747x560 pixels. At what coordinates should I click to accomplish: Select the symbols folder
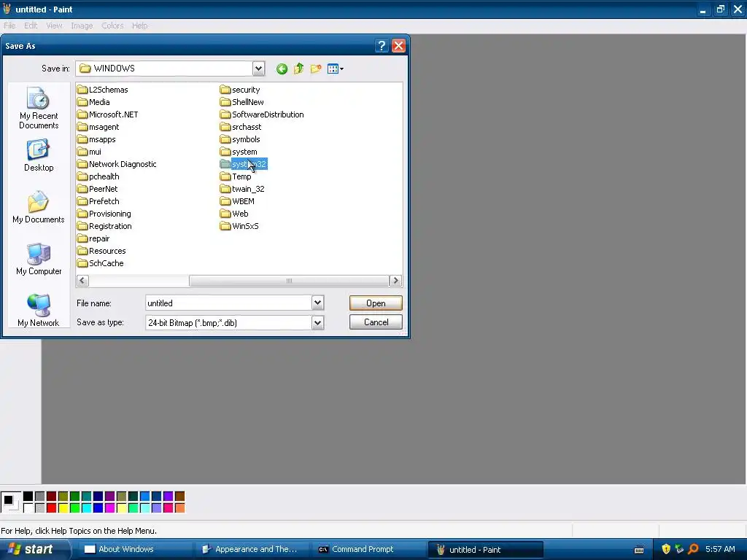tap(240, 139)
